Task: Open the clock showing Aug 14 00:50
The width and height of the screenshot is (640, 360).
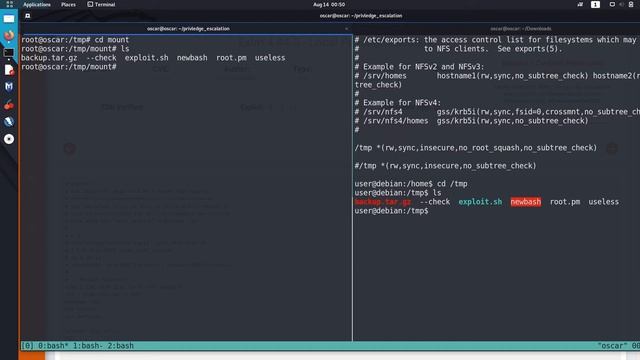Action: pos(329,4)
